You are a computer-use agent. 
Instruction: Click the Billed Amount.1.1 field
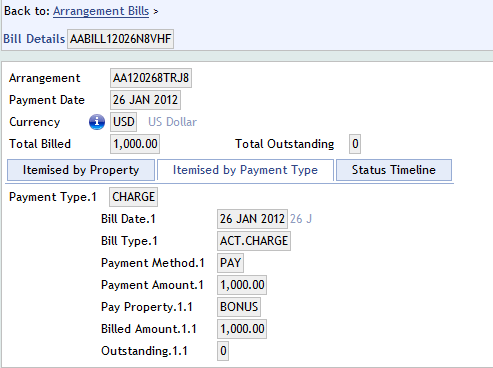(242, 329)
